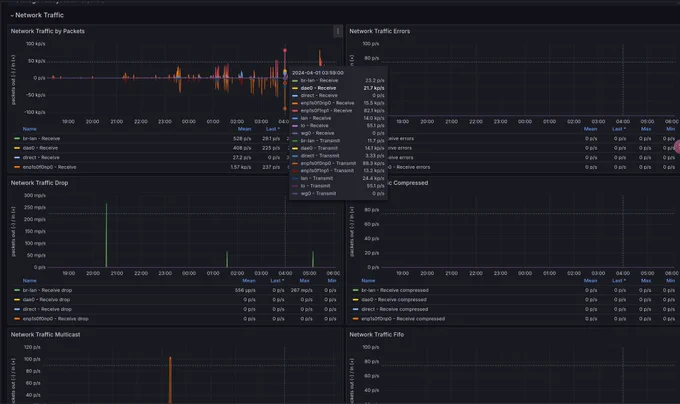680x404 pixels.
Task: Click enp1s0f0np0 Receive legend color swatch
Action: pyautogui.click(x=17, y=167)
